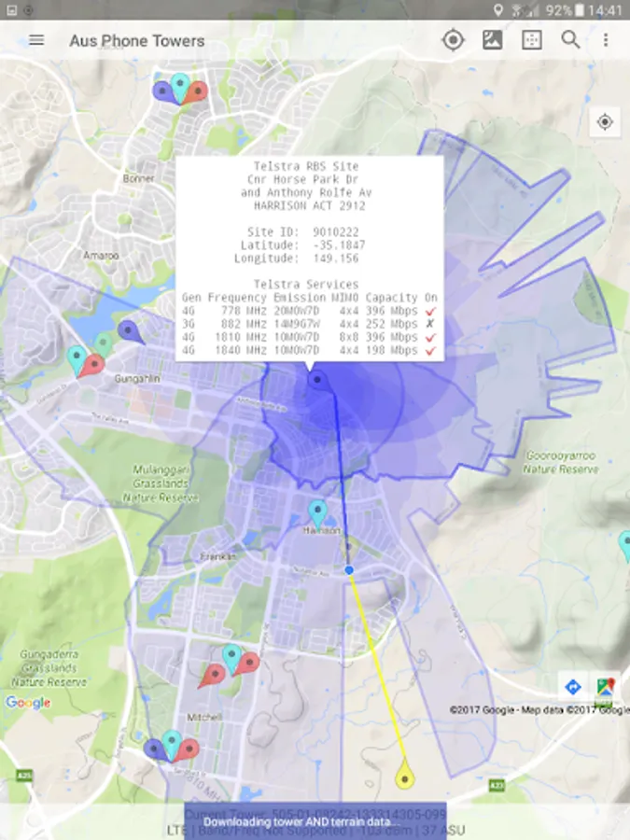Viewport: 630px width, 840px height.
Task: Open the hamburger navigation menu
Action: click(x=36, y=40)
